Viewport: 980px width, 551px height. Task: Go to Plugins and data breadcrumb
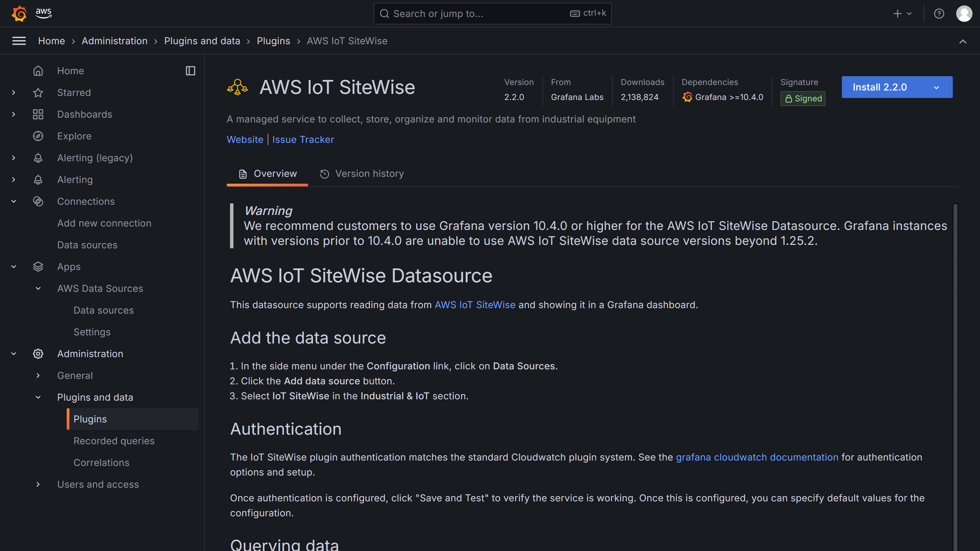(202, 41)
